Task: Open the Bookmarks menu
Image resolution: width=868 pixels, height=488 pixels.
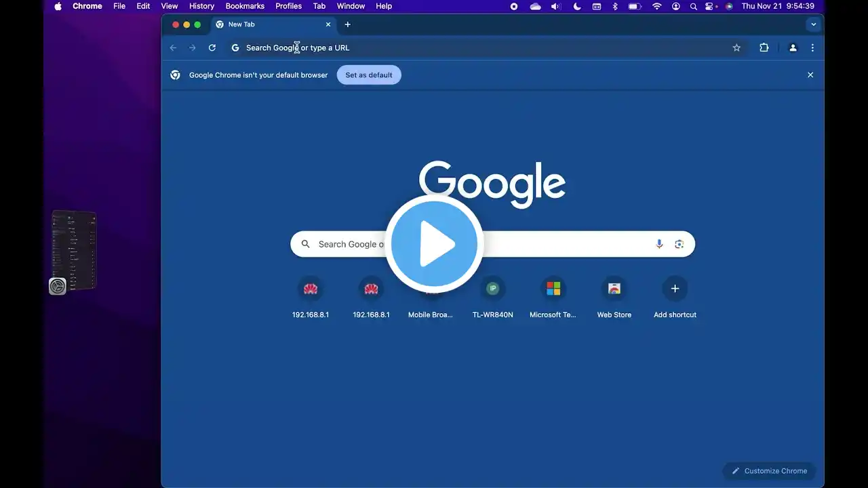Action: pos(245,6)
